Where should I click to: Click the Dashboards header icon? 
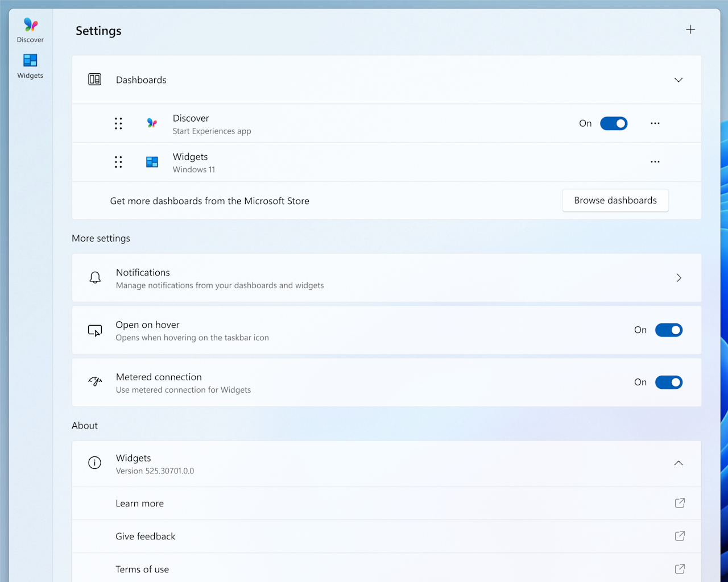click(95, 80)
